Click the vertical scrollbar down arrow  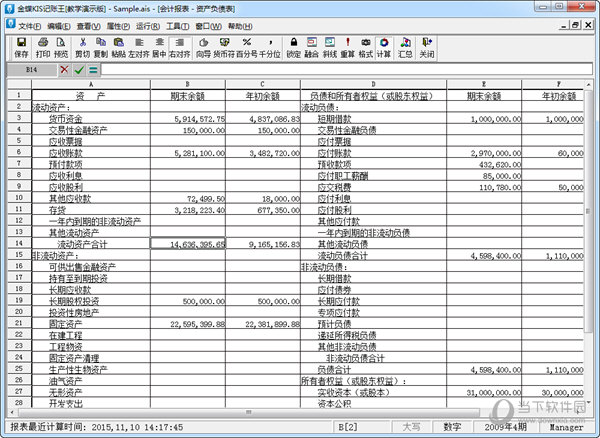click(588, 403)
